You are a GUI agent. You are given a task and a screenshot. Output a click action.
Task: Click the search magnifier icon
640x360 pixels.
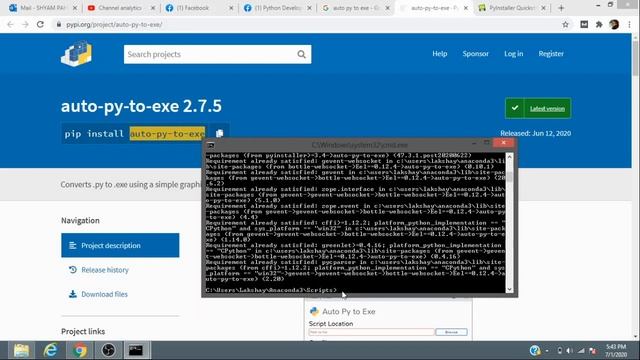(301, 54)
